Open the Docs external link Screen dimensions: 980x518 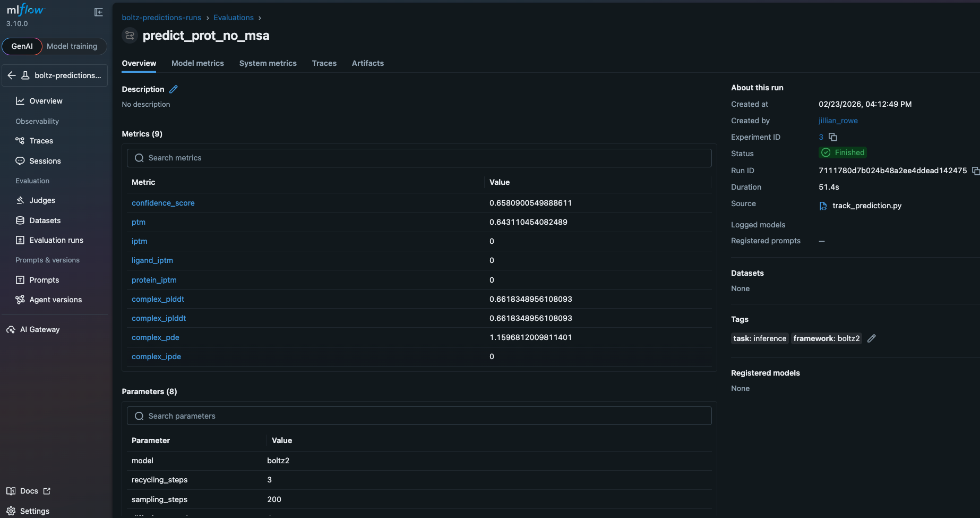[29, 491]
